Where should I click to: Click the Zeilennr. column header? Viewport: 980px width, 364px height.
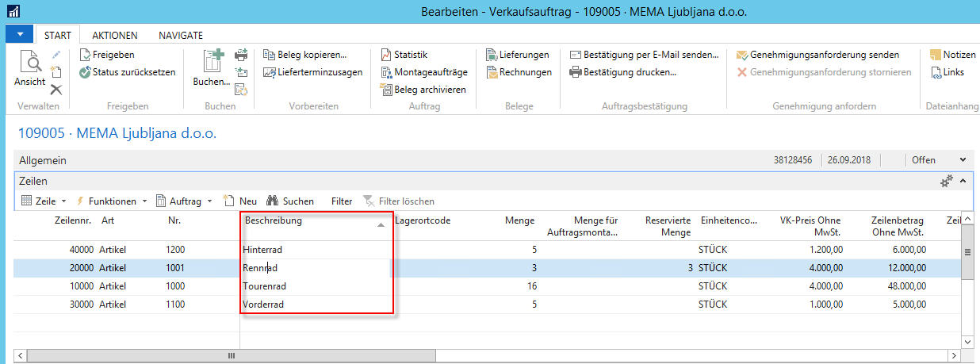click(73, 220)
